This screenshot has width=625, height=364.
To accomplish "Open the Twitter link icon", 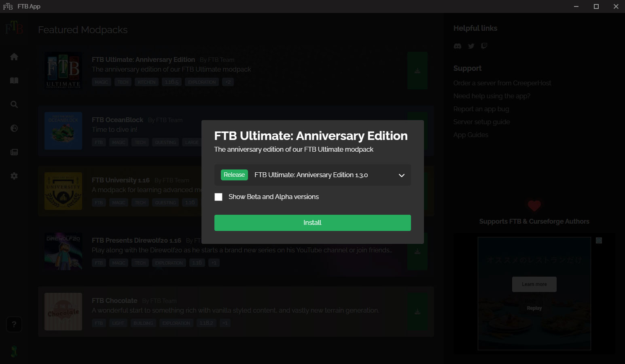I will point(471,46).
